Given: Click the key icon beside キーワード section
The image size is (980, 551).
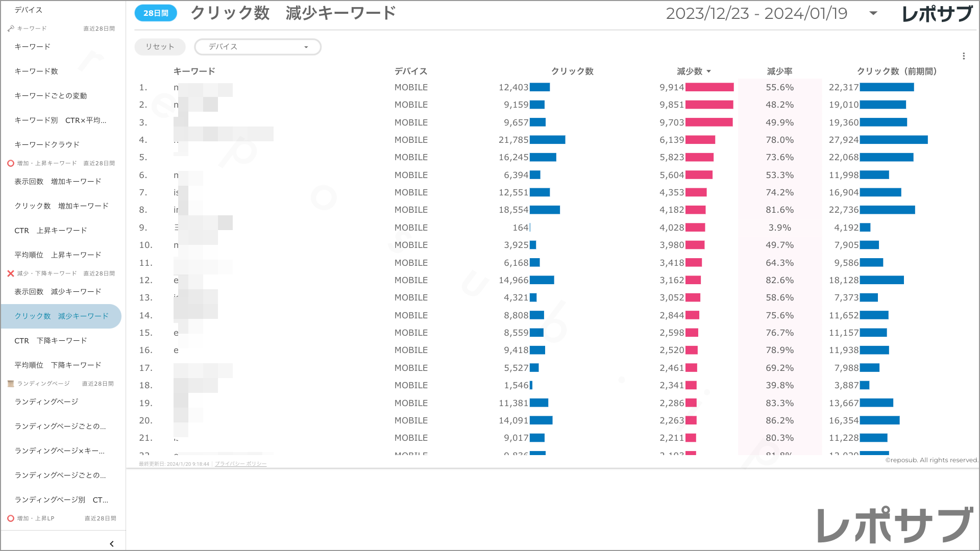Looking at the screenshot, I should [x=11, y=29].
